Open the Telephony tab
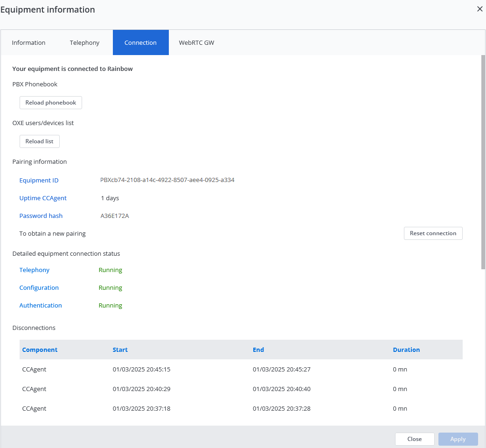The width and height of the screenshot is (486, 448). point(84,42)
